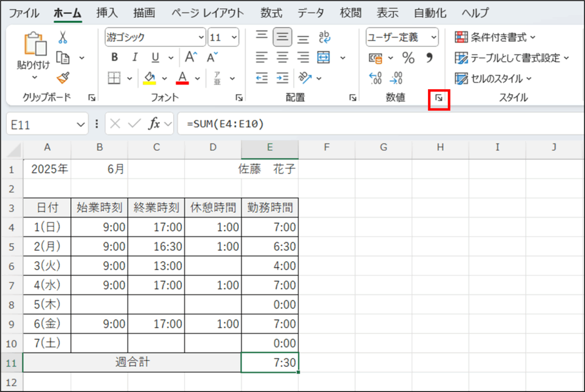Click the Insert Function fx icon

click(x=154, y=124)
